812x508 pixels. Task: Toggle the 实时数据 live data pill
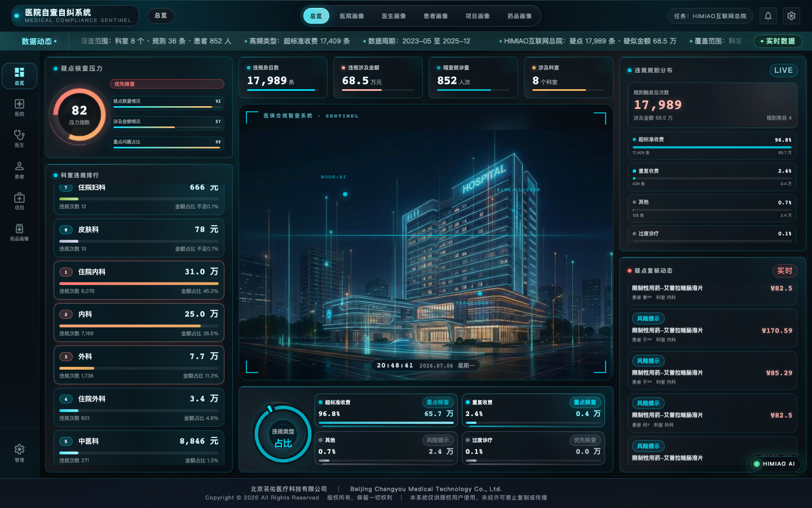pos(778,41)
